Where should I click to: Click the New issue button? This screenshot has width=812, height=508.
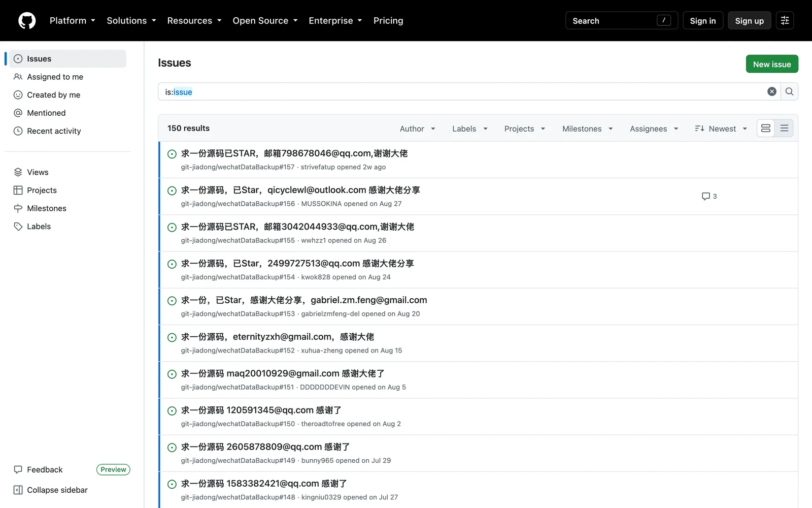(772, 64)
